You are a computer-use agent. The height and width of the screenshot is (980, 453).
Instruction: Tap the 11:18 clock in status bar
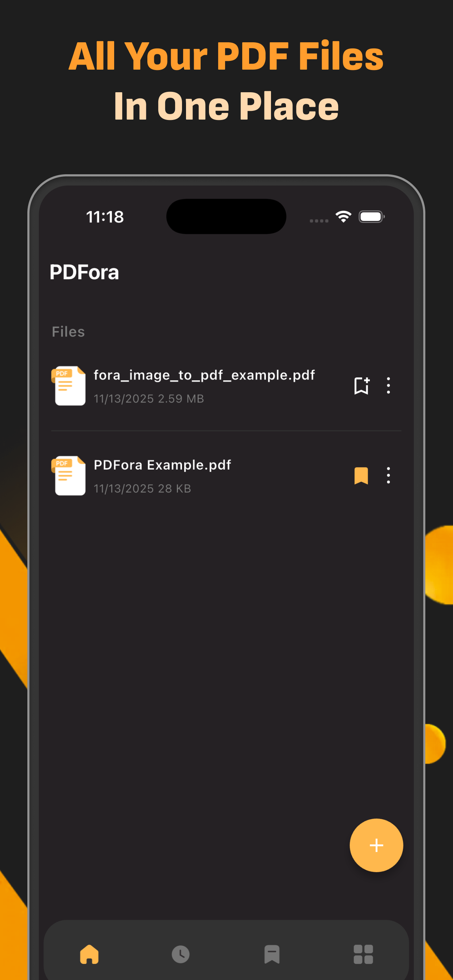105,217
